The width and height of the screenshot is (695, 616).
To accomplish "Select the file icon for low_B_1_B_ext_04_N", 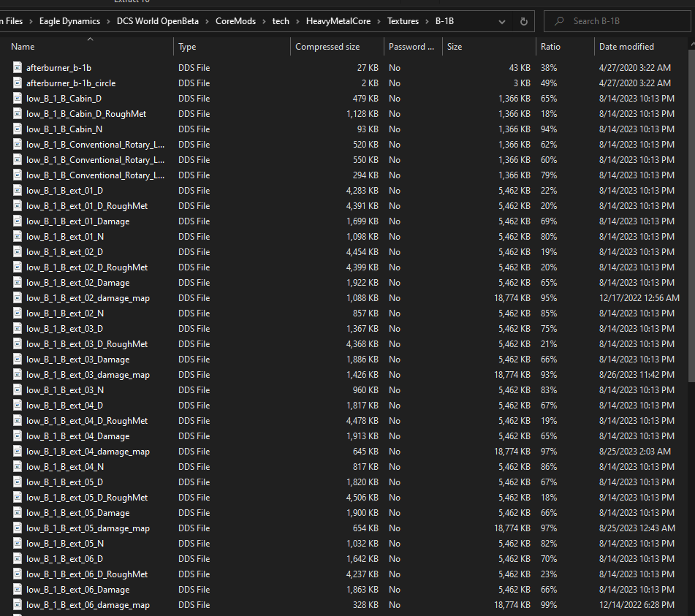I will (x=18, y=467).
